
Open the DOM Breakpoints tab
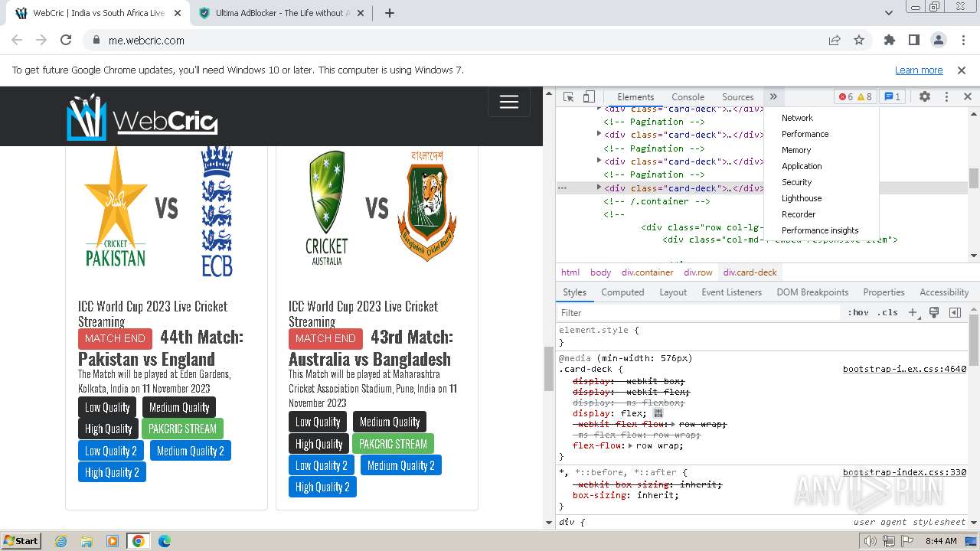click(812, 292)
